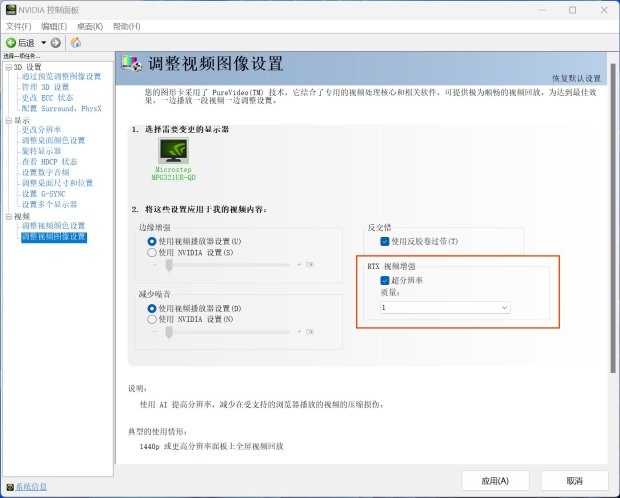620x498 pixels.
Task: Select noise reduction 使用视频播放器设置(D) radio
Action: coord(152,309)
